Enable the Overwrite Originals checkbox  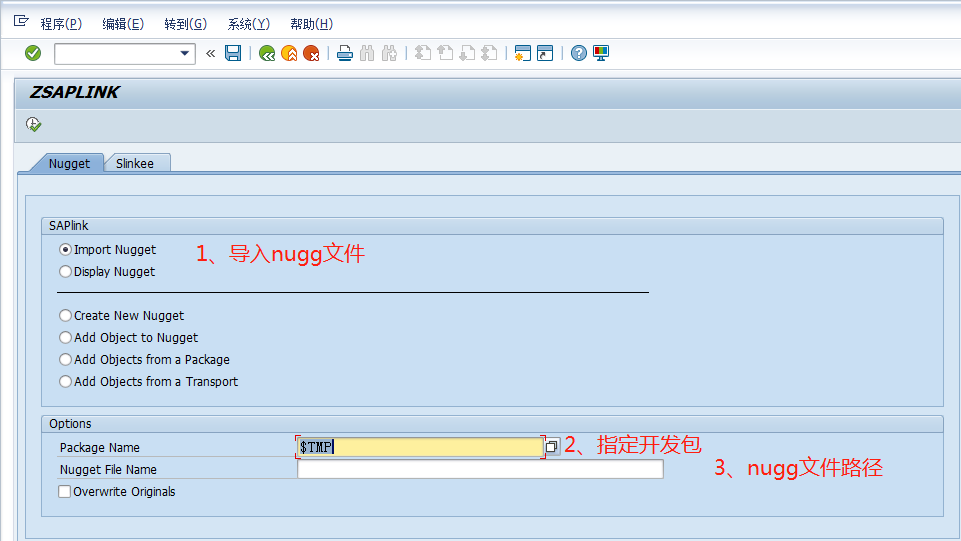64,491
